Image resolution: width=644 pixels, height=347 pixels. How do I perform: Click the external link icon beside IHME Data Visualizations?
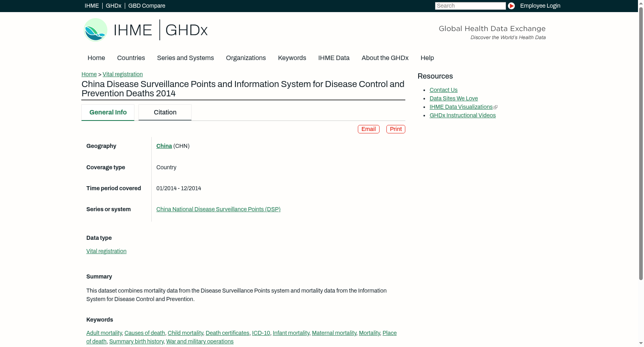point(495,107)
